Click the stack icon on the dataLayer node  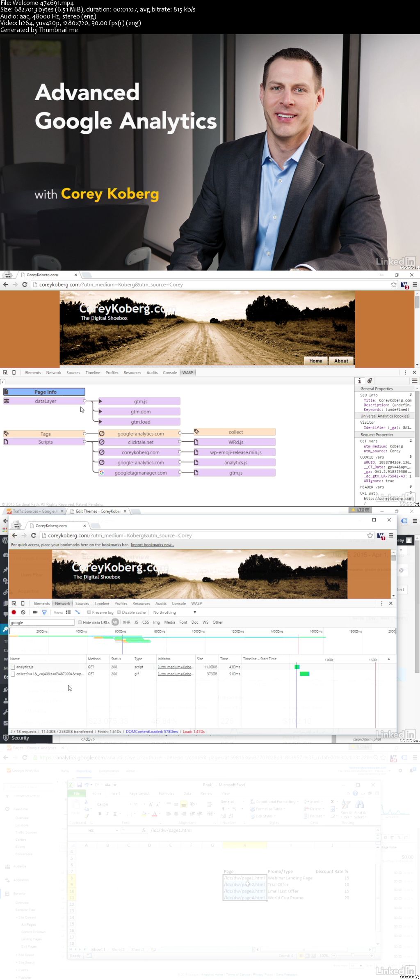7,401
